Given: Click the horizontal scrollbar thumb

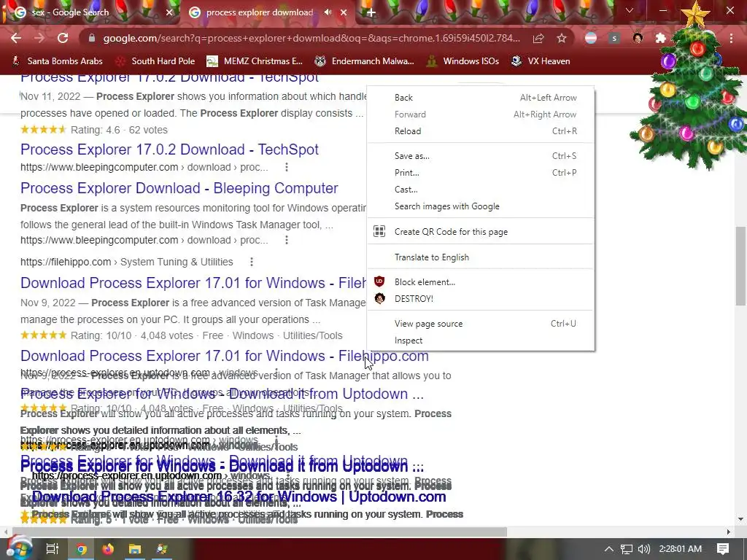Looking at the screenshot, I should pos(260,532).
